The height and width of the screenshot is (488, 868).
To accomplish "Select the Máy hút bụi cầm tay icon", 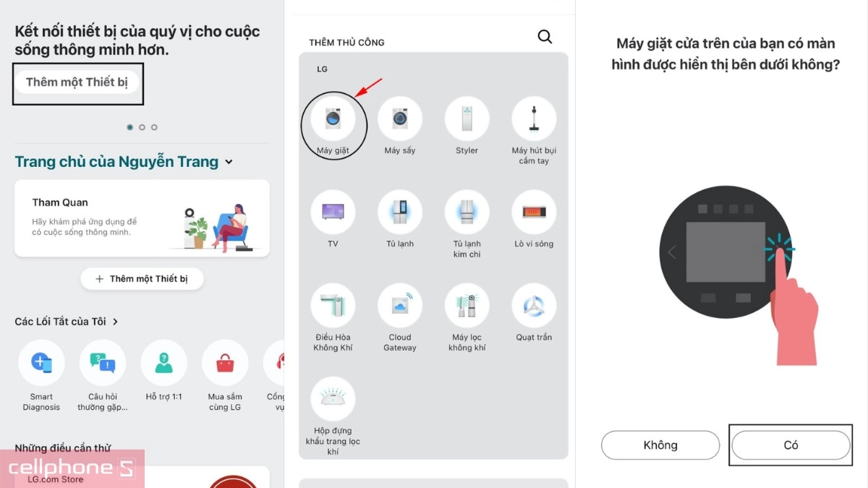I will pos(534,119).
